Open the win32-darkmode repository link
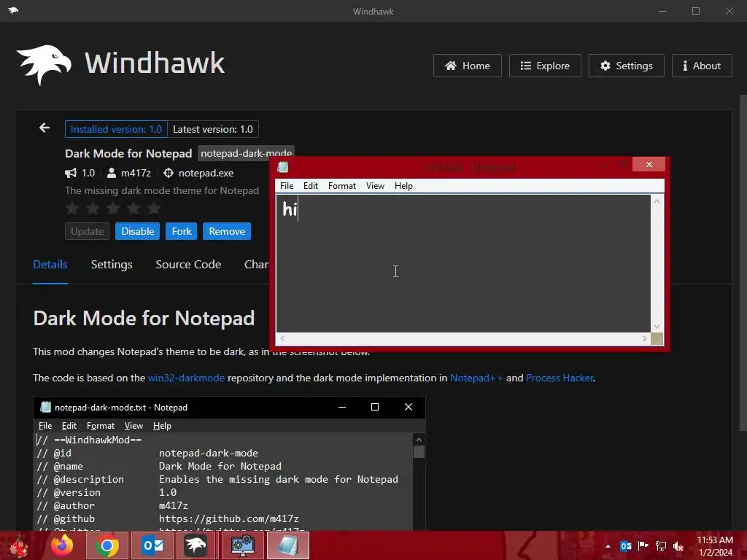The image size is (747, 560). pos(186,378)
